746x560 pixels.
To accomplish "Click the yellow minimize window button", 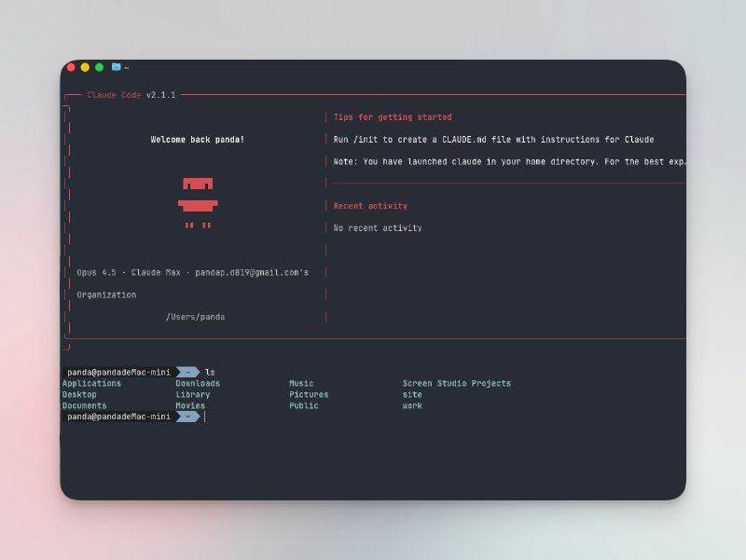I will point(85,67).
